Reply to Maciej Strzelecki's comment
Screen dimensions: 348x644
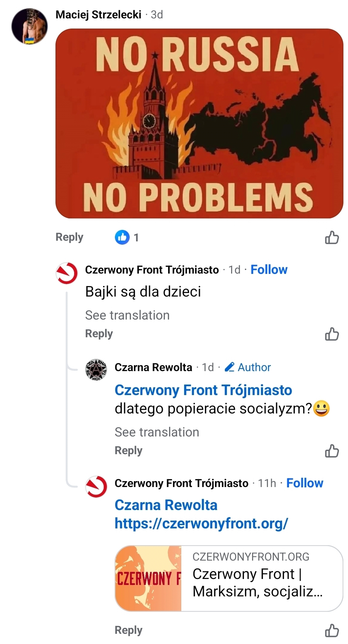69,237
